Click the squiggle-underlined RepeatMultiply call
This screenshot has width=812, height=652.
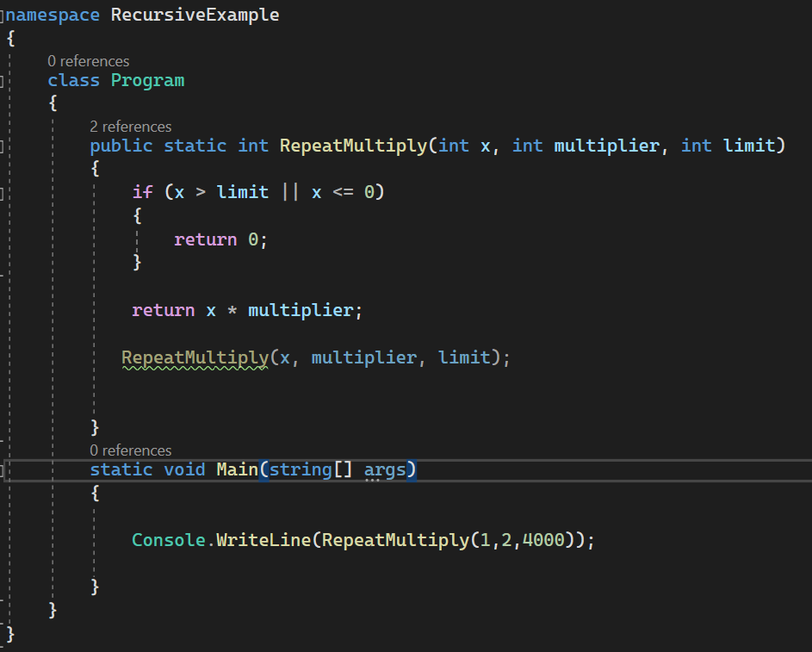point(195,357)
